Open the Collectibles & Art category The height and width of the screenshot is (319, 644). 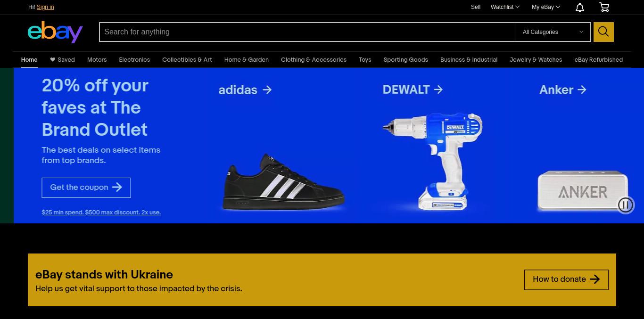coord(187,60)
